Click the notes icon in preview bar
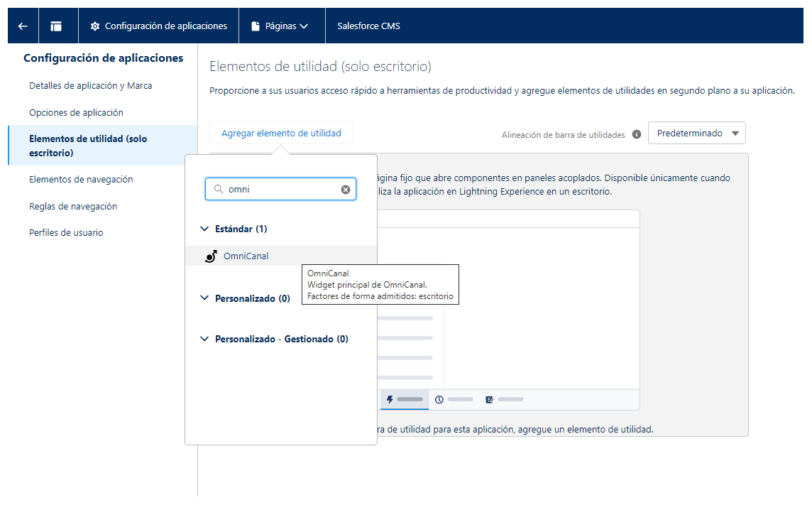Viewport: 812px width, 505px height. [489, 399]
